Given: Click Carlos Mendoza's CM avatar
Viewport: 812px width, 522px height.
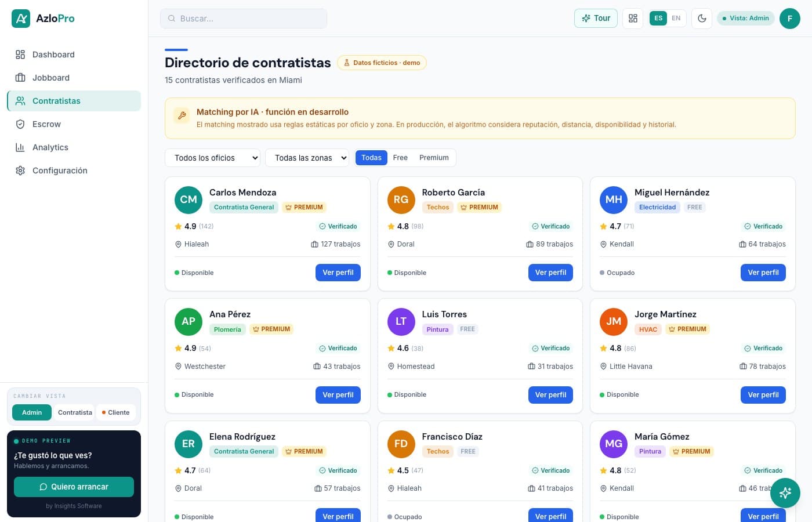Looking at the screenshot, I should pos(188,200).
